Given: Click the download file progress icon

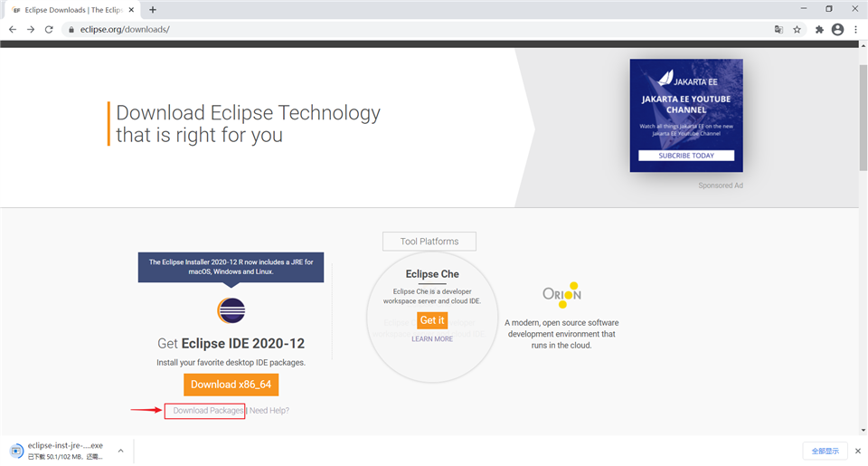Looking at the screenshot, I should 16,451.
